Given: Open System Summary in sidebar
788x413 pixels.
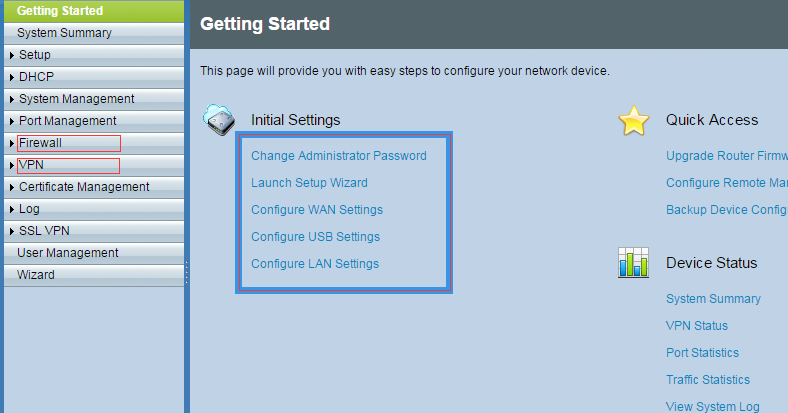Looking at the screenshot, I should [x=64, y=33].
